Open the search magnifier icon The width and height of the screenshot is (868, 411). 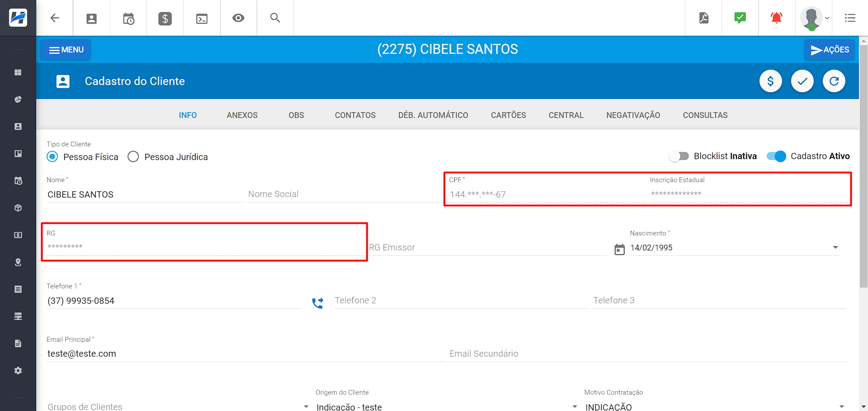coord(275,18)
